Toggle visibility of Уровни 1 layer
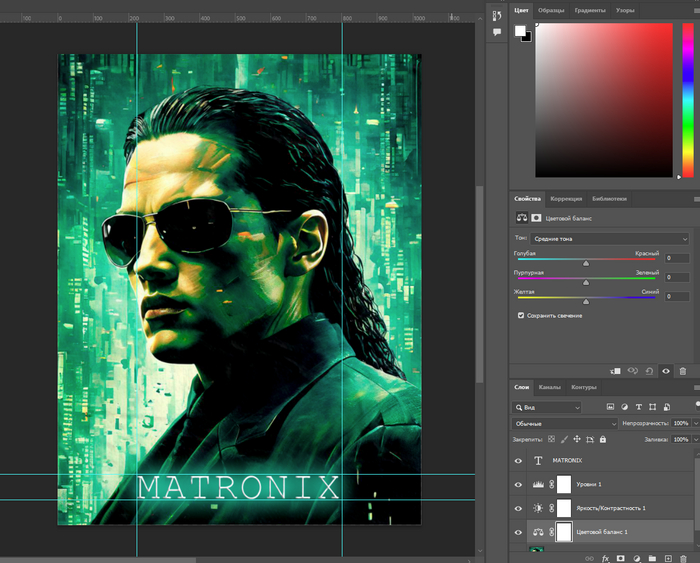This screenshot has height=563, width=700. coord(518,485)
